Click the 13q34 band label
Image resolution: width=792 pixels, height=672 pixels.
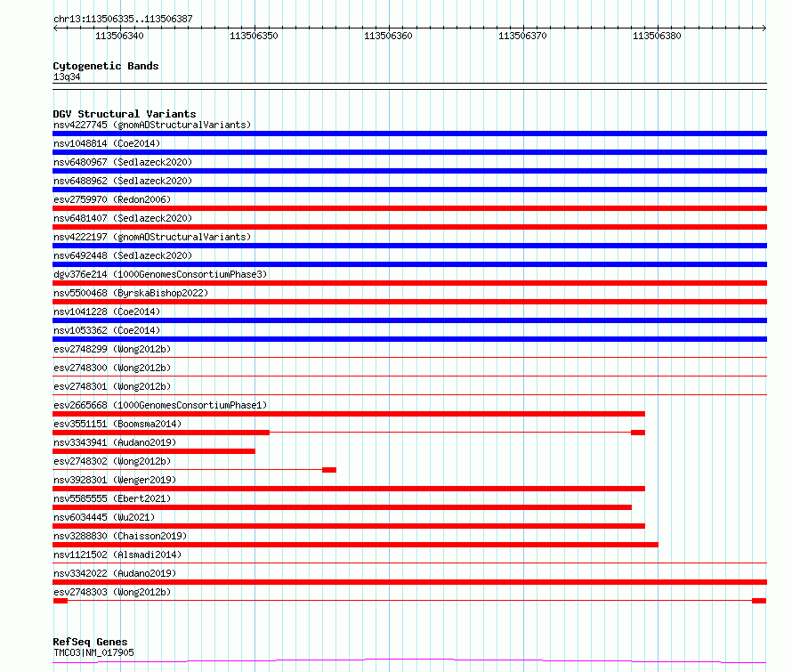pyautogui.click(x=67, y=77)
